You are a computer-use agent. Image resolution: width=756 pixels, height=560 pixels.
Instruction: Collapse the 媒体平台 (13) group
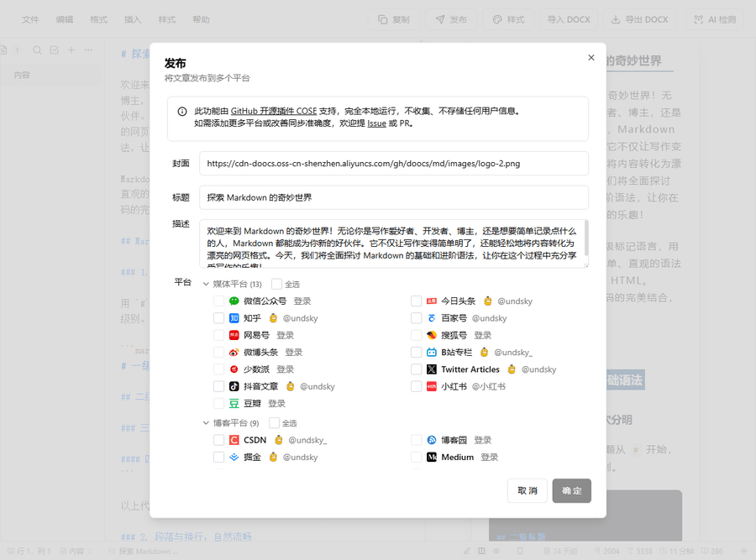click(206, 284)
